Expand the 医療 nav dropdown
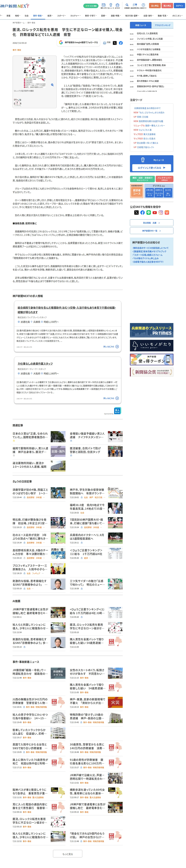The width and height of the screenshot is (186, 868). click(x=104, y=15)
